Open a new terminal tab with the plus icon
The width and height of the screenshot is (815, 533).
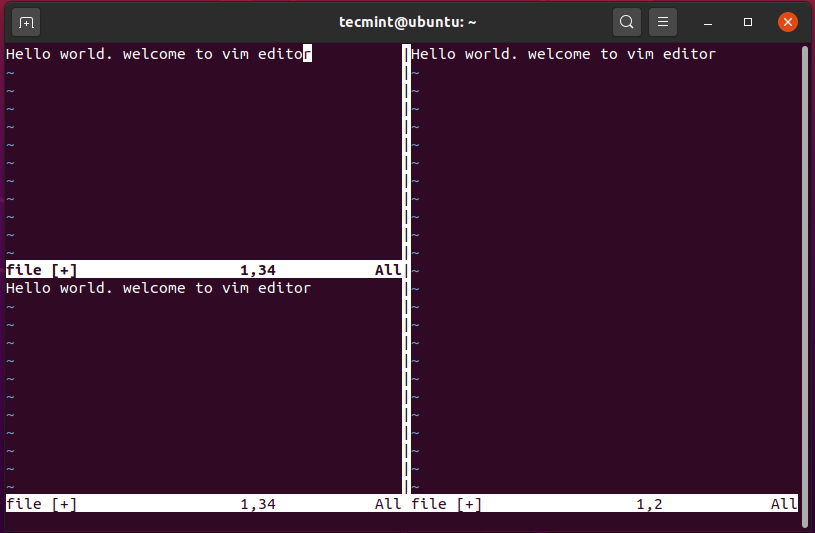click(x=26, y=22)
